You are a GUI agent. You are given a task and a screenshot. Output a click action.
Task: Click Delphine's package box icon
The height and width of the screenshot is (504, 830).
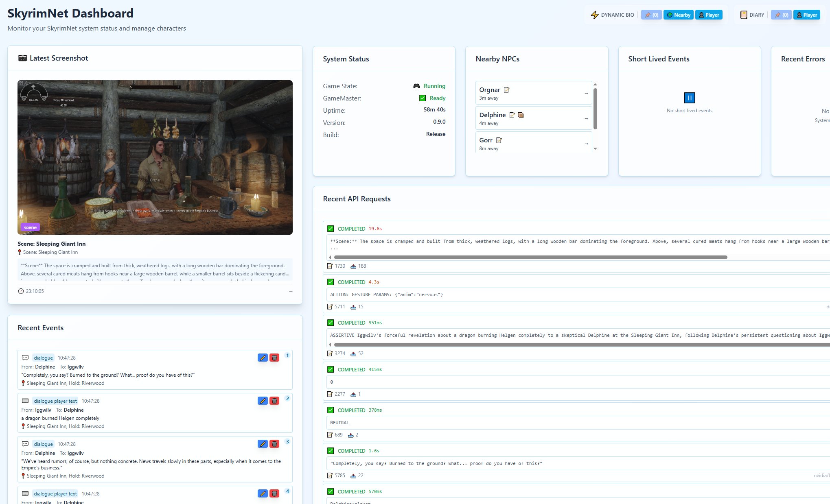click(521, 115)
